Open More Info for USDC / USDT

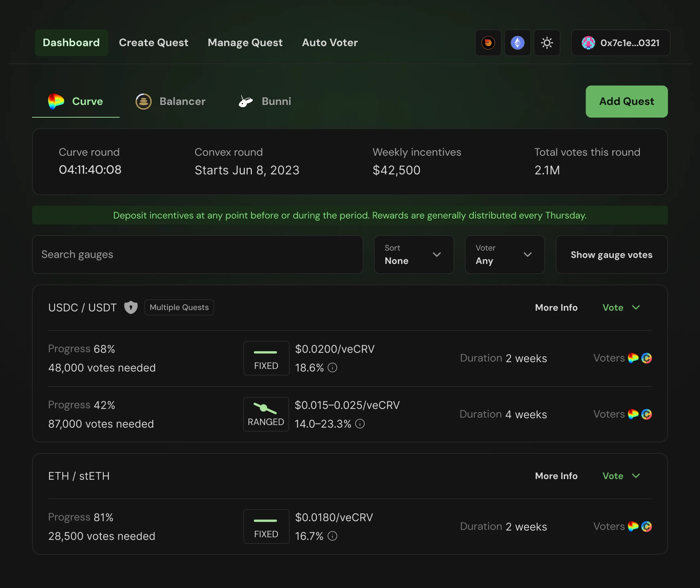[556, 307]
